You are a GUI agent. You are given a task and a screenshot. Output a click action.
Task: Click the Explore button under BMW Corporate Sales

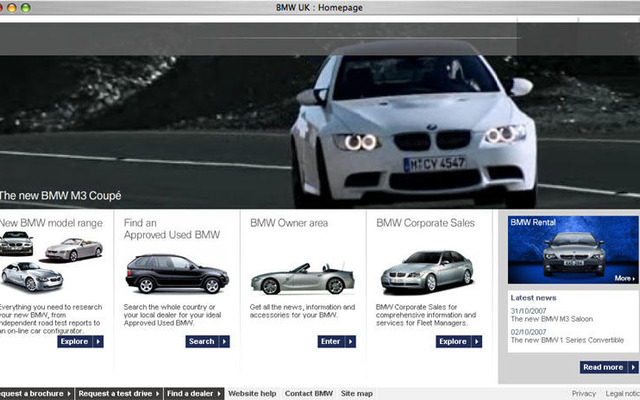point(459,341)
